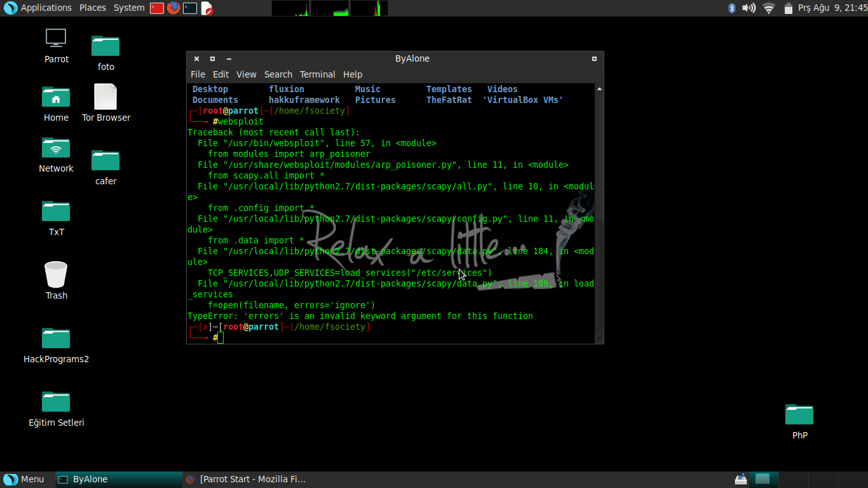
Task: Switch to the second workspace in switcher
Action: (x=792, y=479)
